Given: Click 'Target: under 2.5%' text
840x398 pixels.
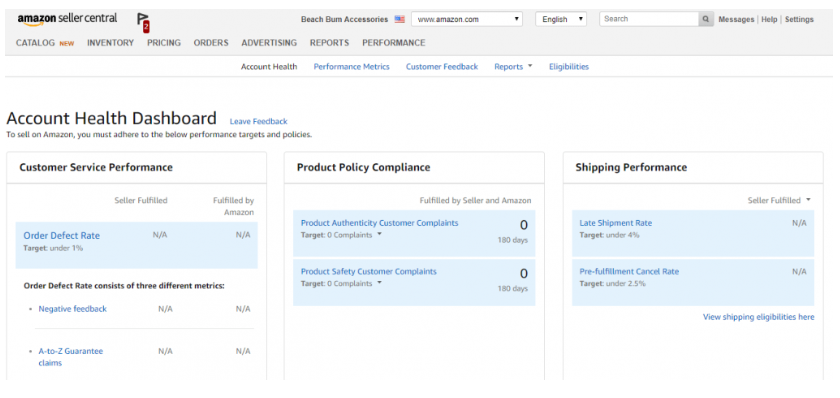Looking at the screenshot, I should (x=612, y=283).
